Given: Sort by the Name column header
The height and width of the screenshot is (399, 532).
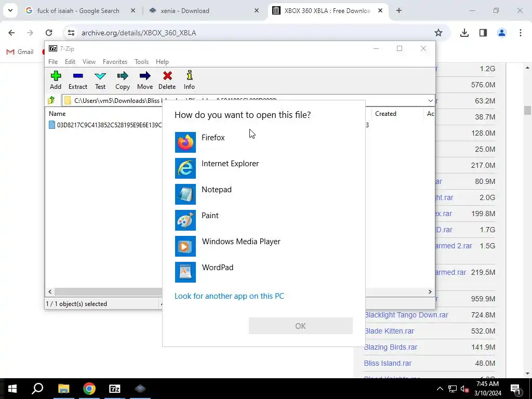Looking at the screenshot, I should [x=57, y=114].
